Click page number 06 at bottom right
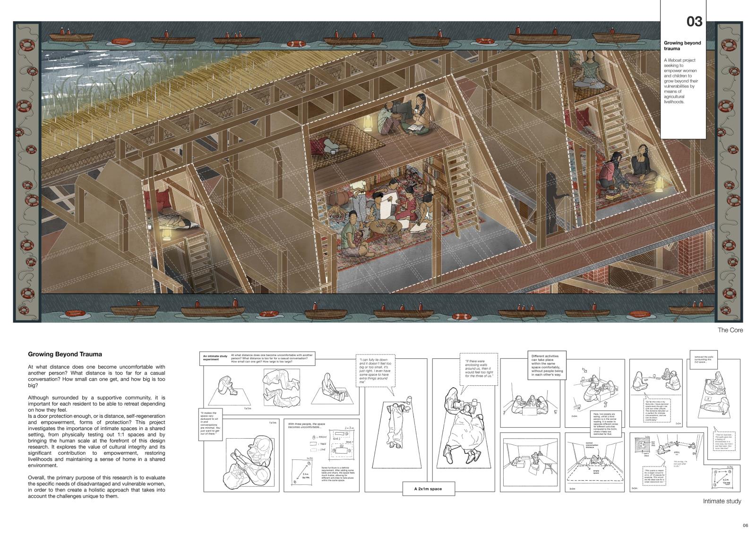Image resolution: width=756 pixels, height=534 pixels. (x=746, y=526)
